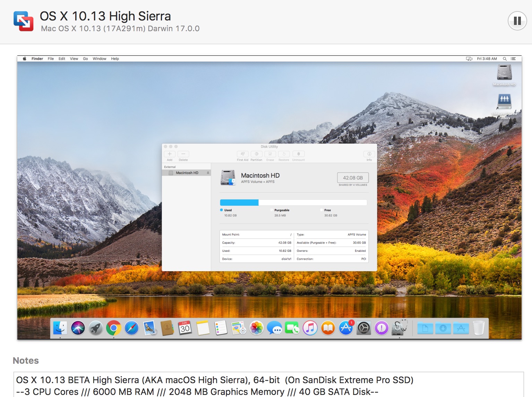Launch Google Chrome from the dock

pyautogui.click(x=114, y=327)
